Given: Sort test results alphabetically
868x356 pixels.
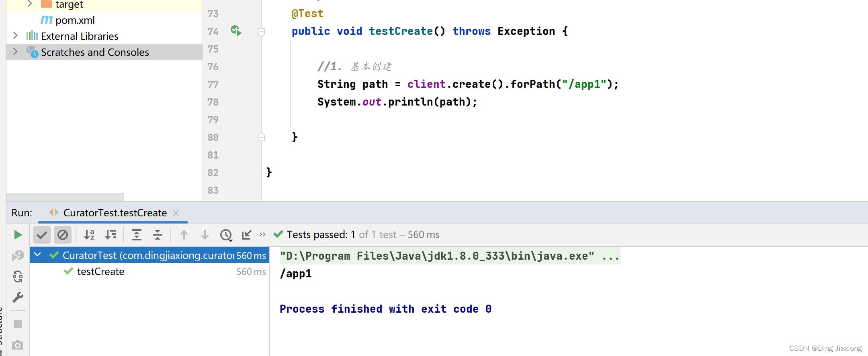Looking at the screenshot, I should (89, 235).
